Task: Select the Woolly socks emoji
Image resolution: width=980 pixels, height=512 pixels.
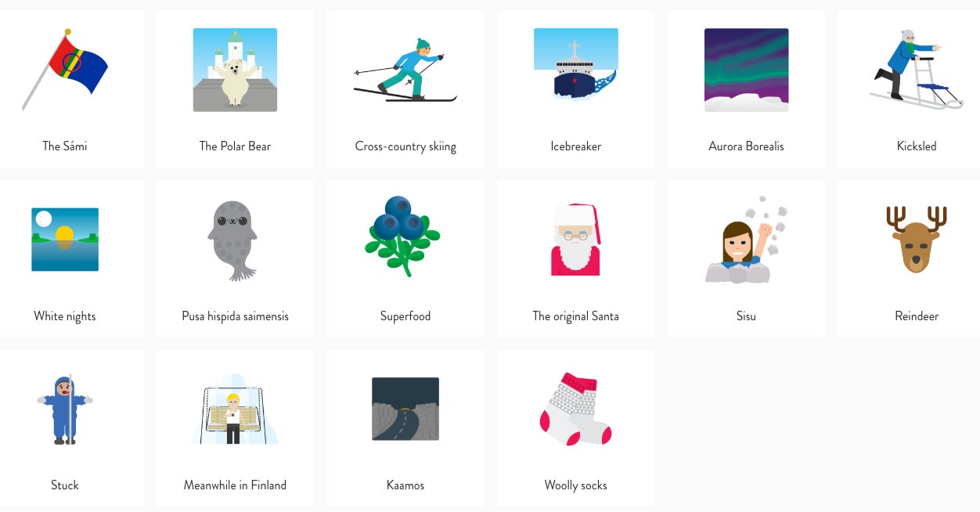Action: pyautogui.click(x=576, y=409)
